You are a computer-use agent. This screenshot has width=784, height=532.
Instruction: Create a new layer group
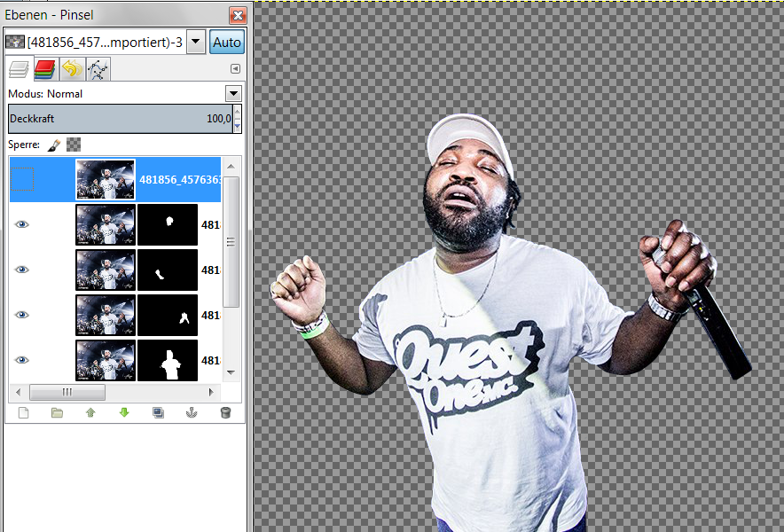click(57, 413)
